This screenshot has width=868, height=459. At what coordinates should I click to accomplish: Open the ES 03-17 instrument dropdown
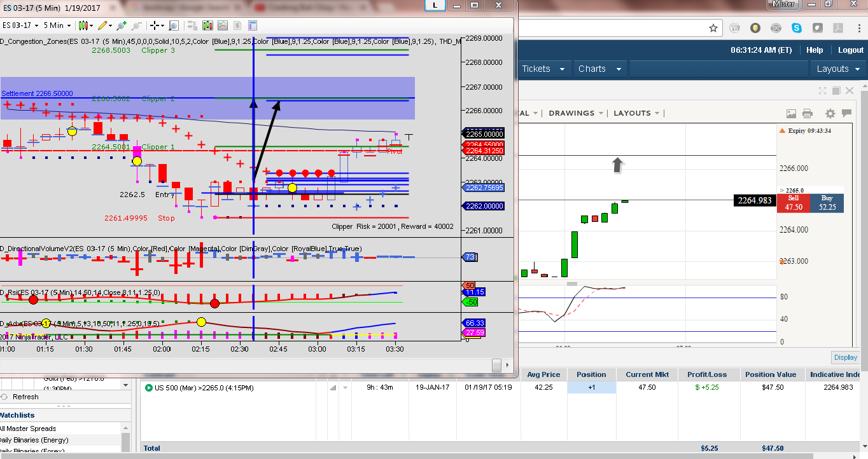(x=20, y=25)
